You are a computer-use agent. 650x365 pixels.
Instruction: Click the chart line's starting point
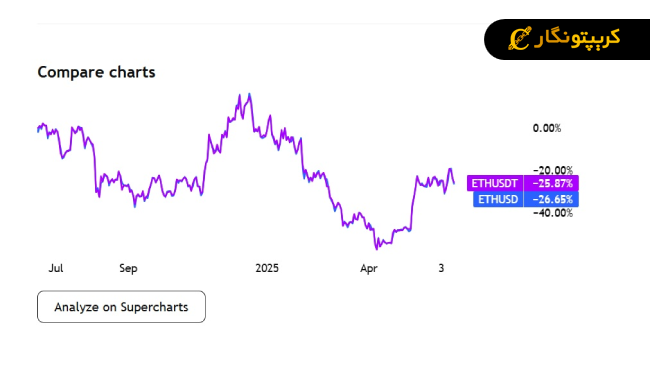(x=38, y=130)
